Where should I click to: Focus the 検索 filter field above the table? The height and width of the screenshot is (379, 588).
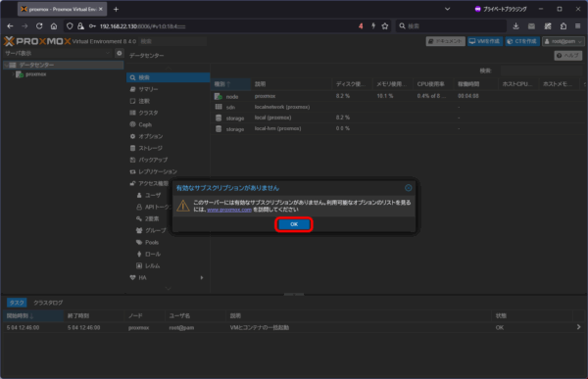(x=542, y=71)
